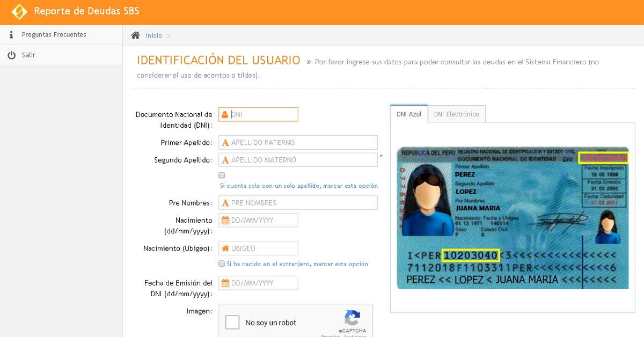Focus the Ubigeo input field
This screenshot has width=644, height=337.
click(x=258, y=248)
